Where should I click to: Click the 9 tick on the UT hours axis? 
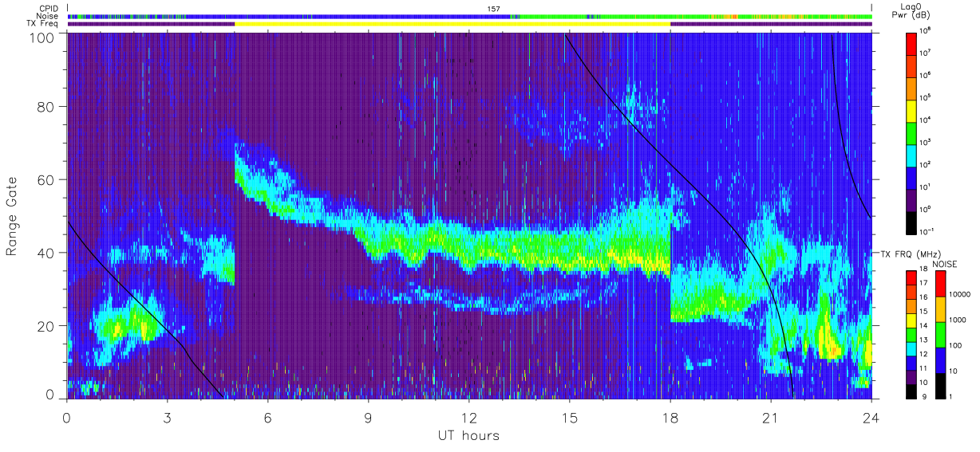click(368, 417)
